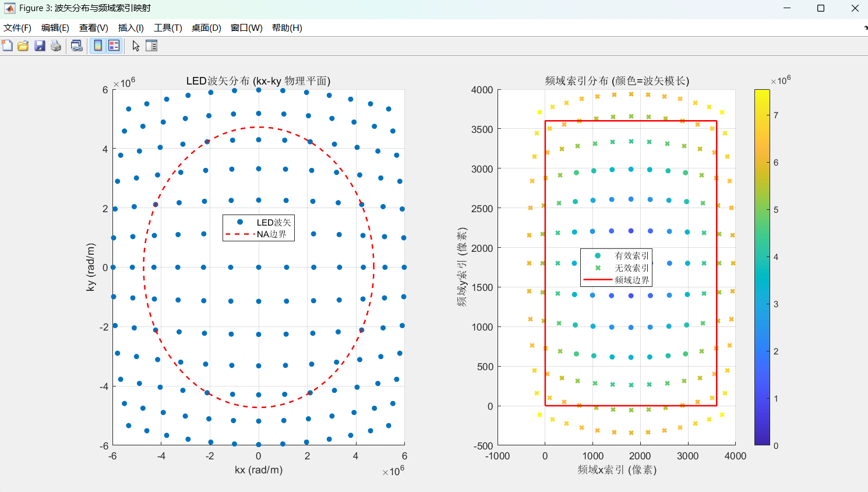Open the Property Inspector panel icon
Image resolution: width=868 pixels, height=492 pixels.
[x=151, y=45]
